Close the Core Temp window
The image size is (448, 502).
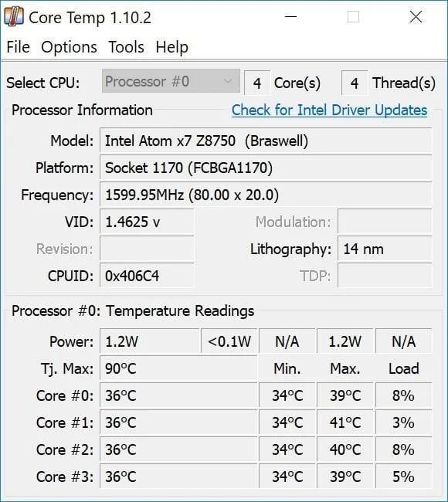(x=416, y=17)
